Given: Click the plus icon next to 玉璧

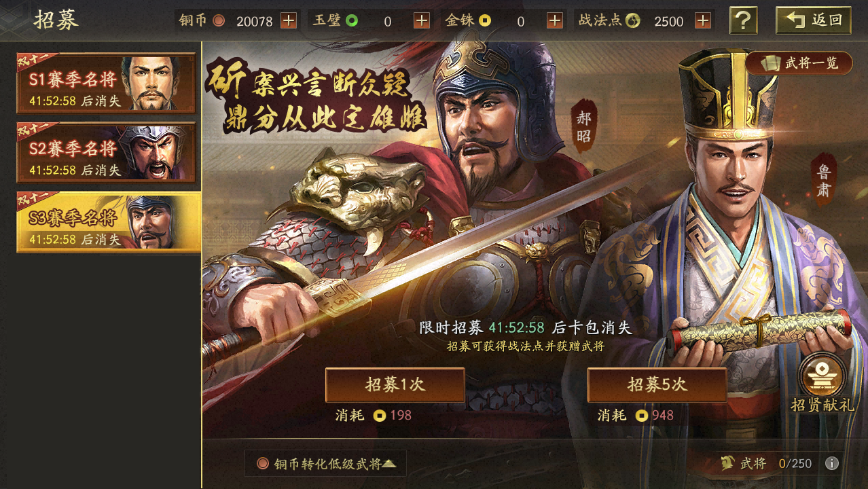Looking at the screenshot, I should pyautogui.click(x=422, y=21).
